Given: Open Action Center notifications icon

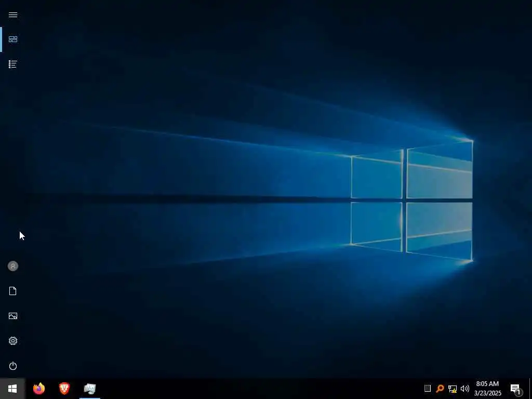Looking at the screenshot, I should pos(516,389).
